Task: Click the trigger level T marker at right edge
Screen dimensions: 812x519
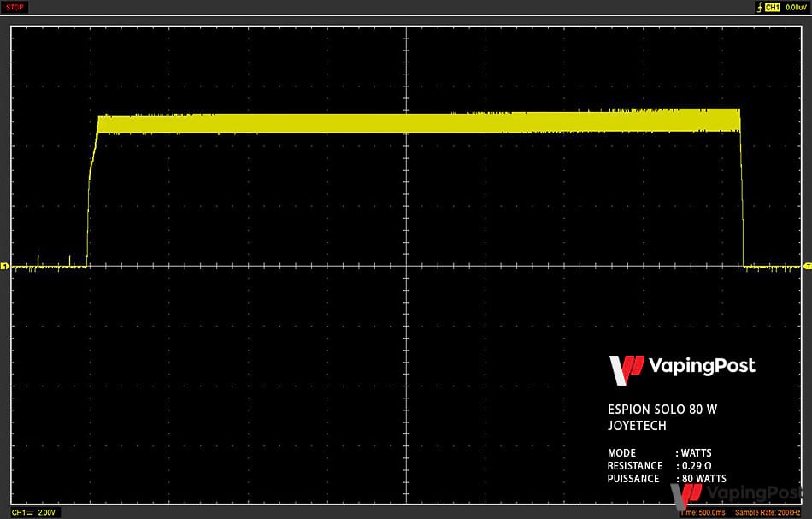Action: coord(808,266)
